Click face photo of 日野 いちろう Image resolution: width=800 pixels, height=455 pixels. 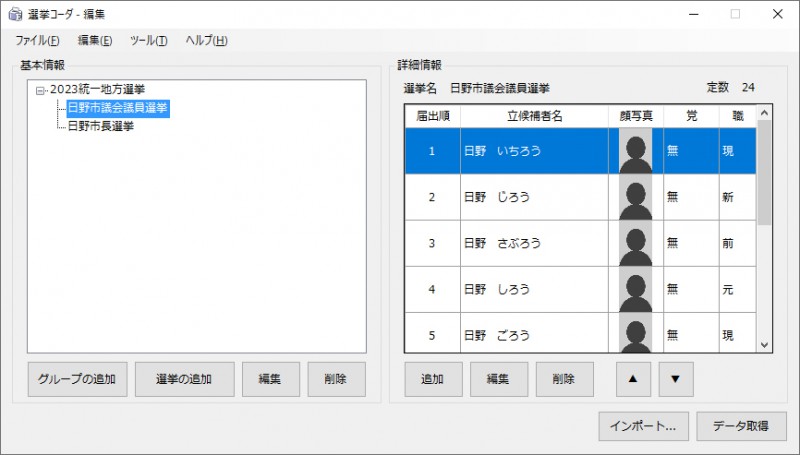(x=635, y=151)
